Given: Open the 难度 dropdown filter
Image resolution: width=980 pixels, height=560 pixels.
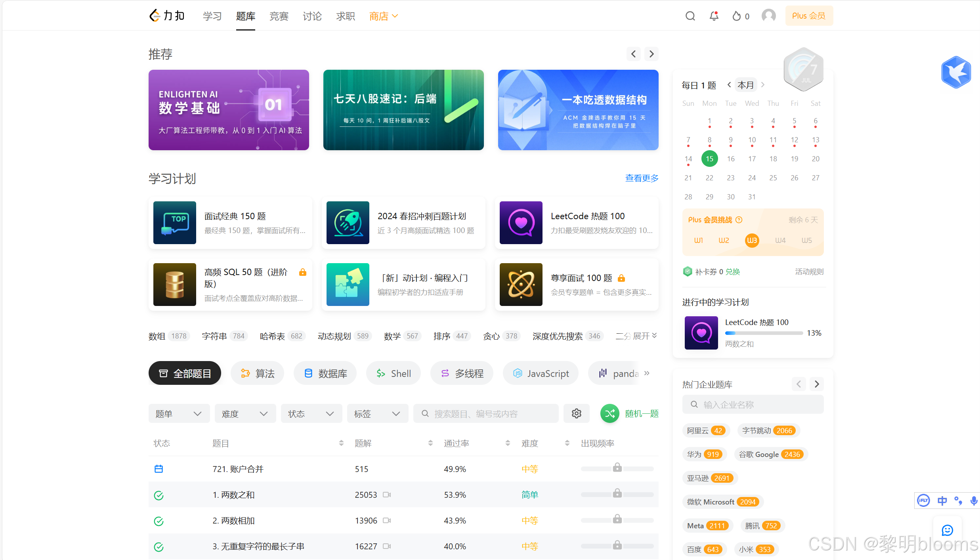Looking at the screenshot, I should (x=245, y=413).
